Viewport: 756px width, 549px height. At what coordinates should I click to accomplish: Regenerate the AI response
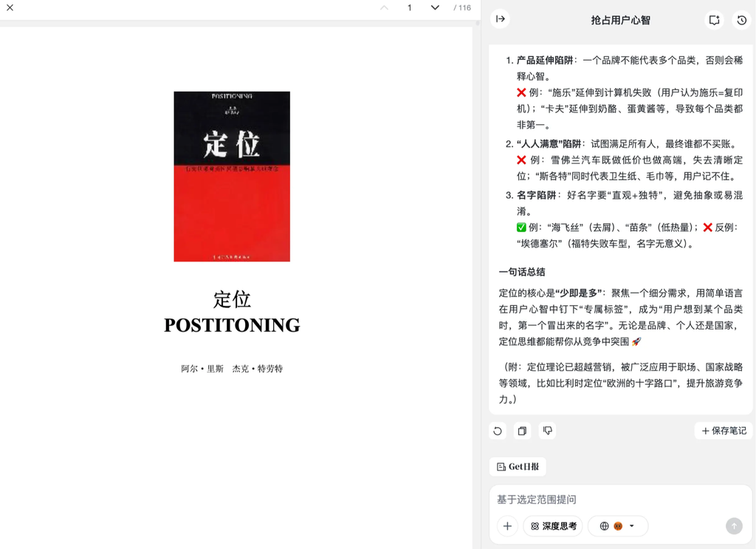(x=498, y=431)
